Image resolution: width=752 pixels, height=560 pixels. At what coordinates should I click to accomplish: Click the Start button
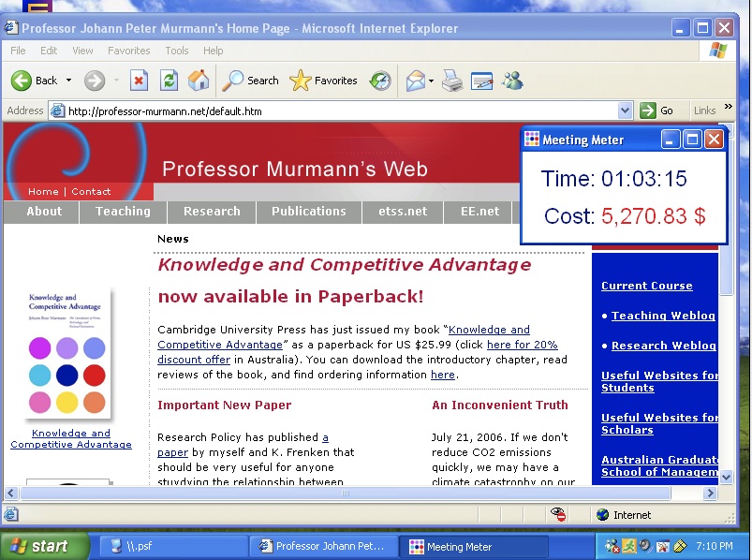tap(44, 546)
